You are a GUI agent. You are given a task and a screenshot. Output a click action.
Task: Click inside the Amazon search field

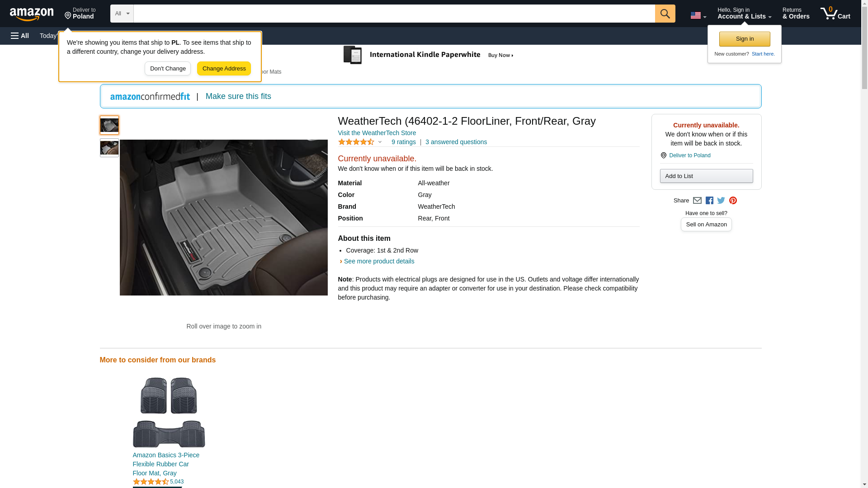point(393,14)
